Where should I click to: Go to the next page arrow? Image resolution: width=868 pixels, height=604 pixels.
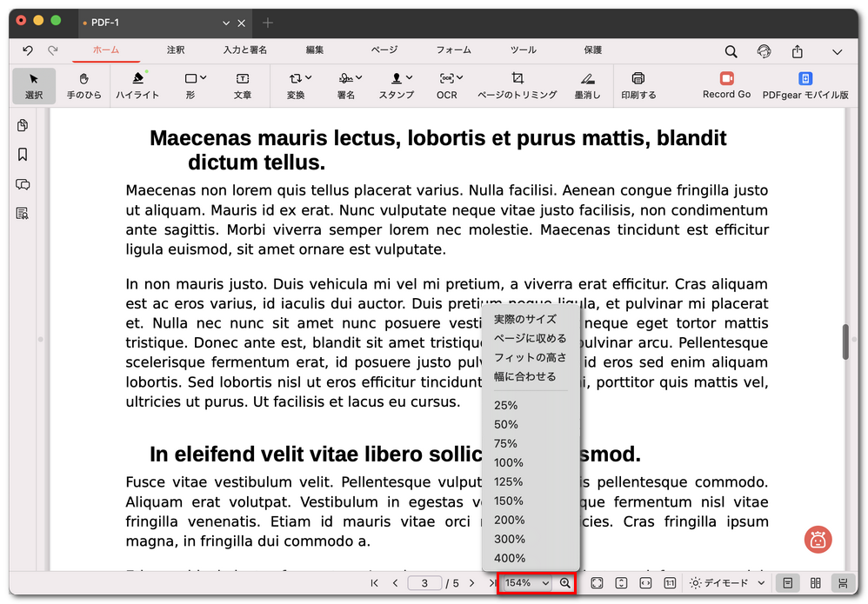(x=471, y=583)
